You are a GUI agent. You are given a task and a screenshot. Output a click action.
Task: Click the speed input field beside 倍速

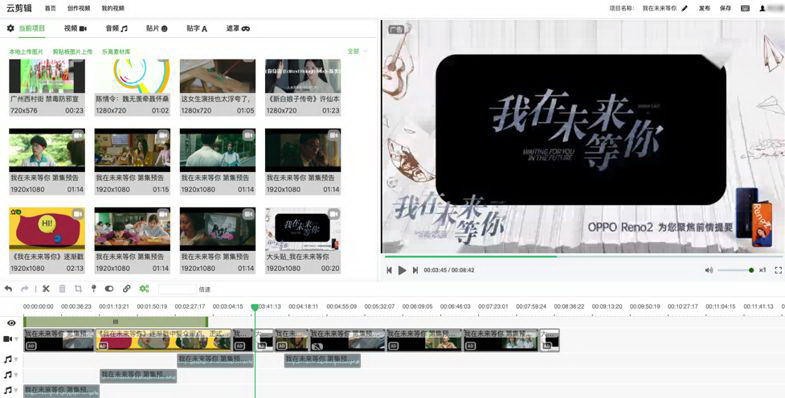[x=177, y=289]
